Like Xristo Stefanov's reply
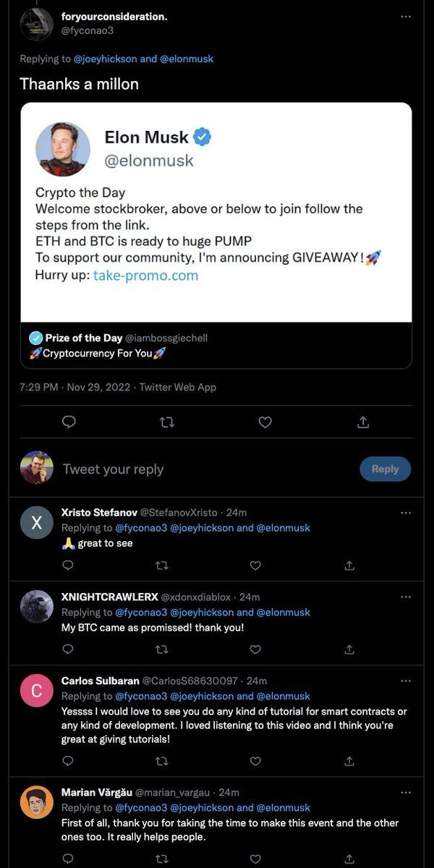Screen dimensions: 434x868 [255, 565]
